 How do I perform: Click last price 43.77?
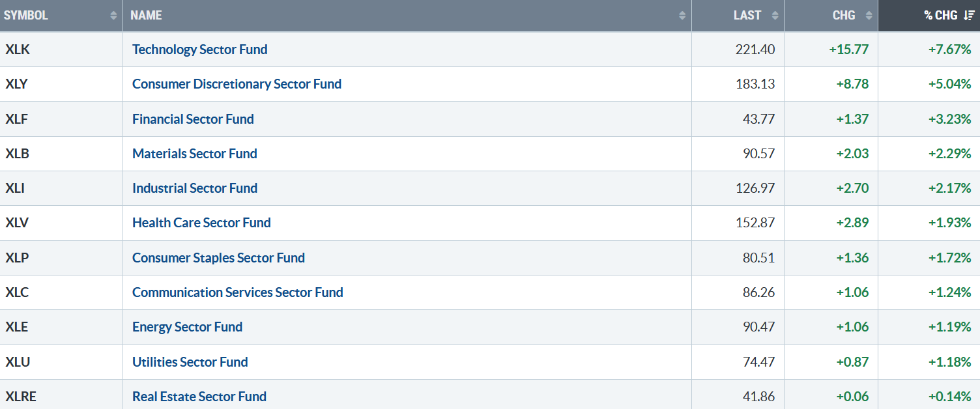click(758, 119)
